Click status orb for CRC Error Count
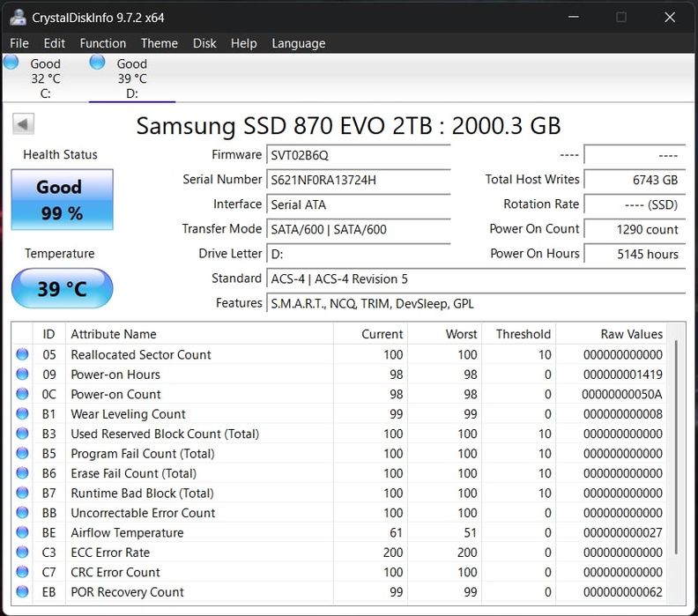Screen dimensions: 698x616 click(22, 571)
